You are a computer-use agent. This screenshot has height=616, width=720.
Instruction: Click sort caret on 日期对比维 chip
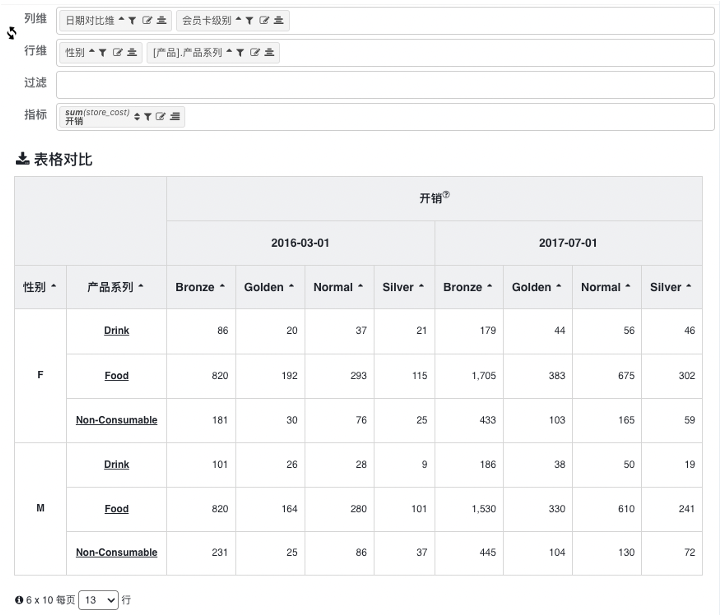click(x=122, y=20)
